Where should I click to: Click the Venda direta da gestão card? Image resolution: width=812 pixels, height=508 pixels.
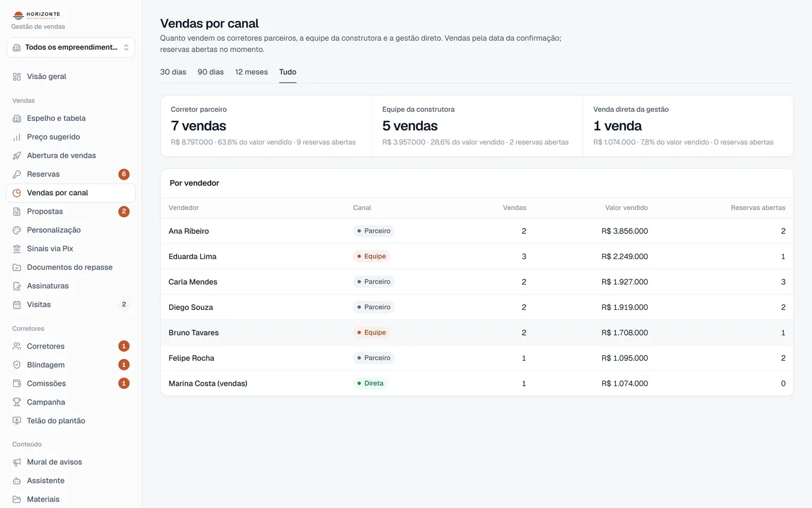pyautogui.click(x=688, y=126)
